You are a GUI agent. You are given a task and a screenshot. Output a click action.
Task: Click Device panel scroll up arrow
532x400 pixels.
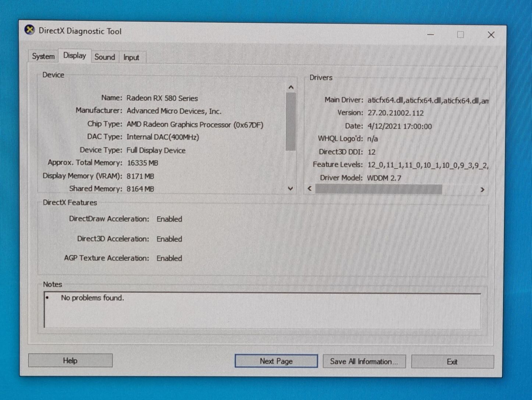pos(291,87)
